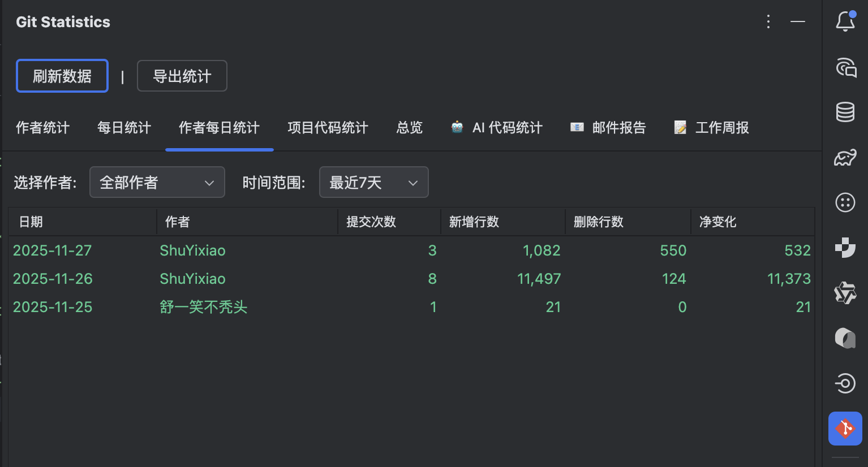Click the 时间范围 label
Image resolution: width=868 pixels, height=467 pixels.
pyautogui.click(x=274, y=183)
